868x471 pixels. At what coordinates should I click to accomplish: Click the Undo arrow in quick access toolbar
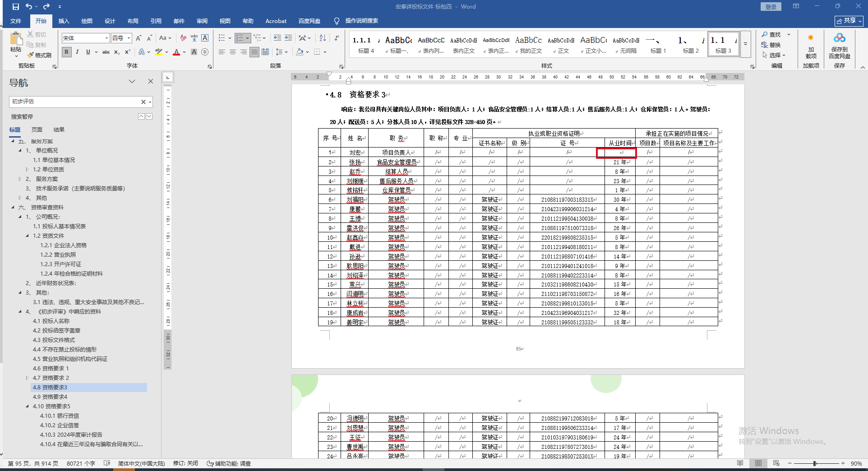coord(29,7)
